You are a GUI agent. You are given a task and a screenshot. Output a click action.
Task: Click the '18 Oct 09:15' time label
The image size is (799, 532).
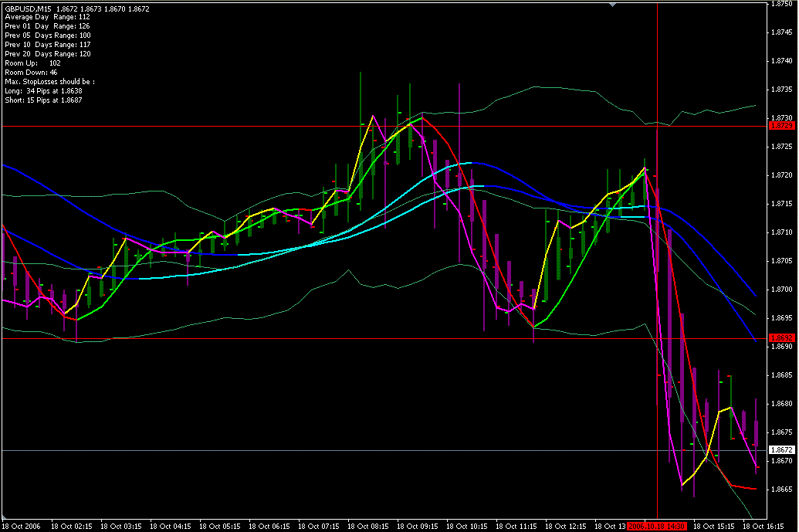(x=418, y=526)
